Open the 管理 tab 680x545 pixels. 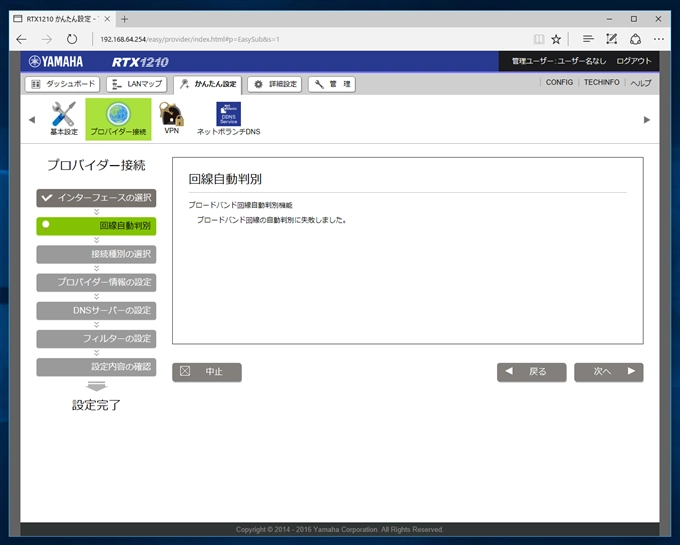[x=332, y=84]
